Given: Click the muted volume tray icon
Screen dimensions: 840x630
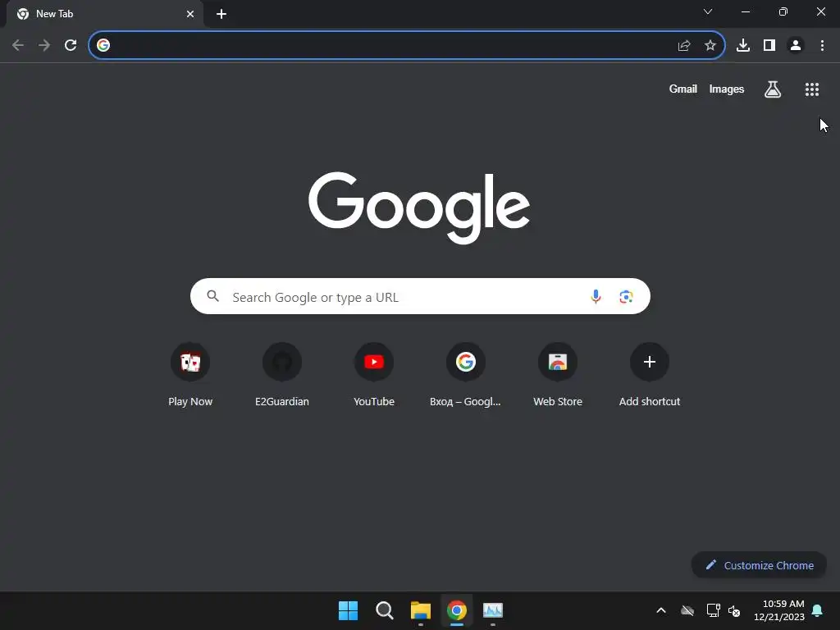Looking at the screenshot, I should (734, 610).
